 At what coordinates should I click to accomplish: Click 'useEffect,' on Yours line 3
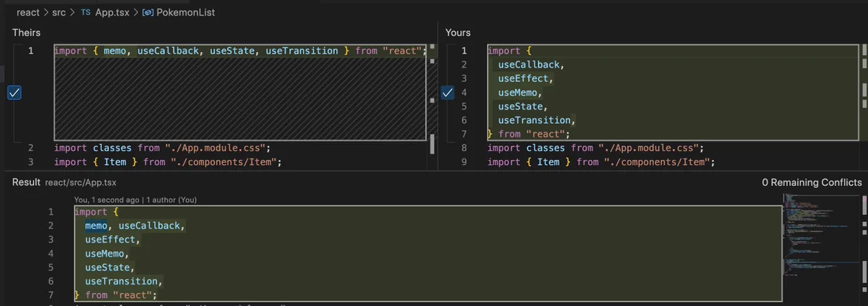click(524, 78)
